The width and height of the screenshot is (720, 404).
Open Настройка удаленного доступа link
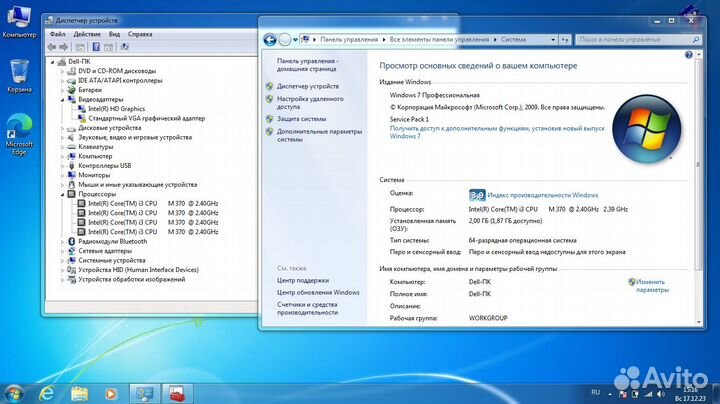coord(310,102)
